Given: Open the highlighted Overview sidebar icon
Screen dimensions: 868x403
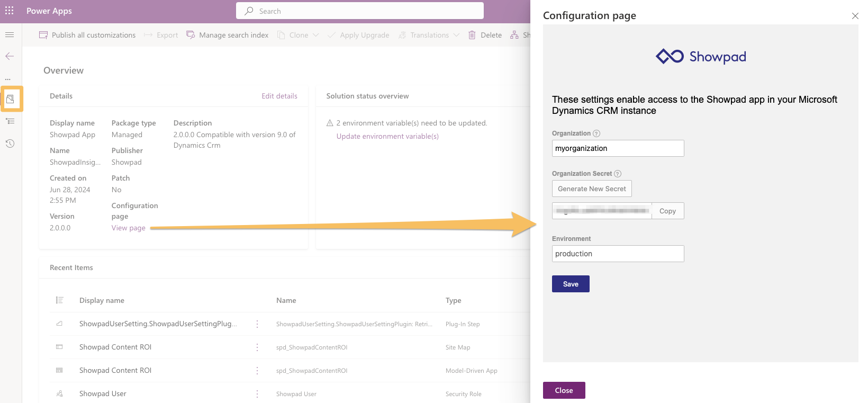Looking at the screenshot, I should coord(10,99).
